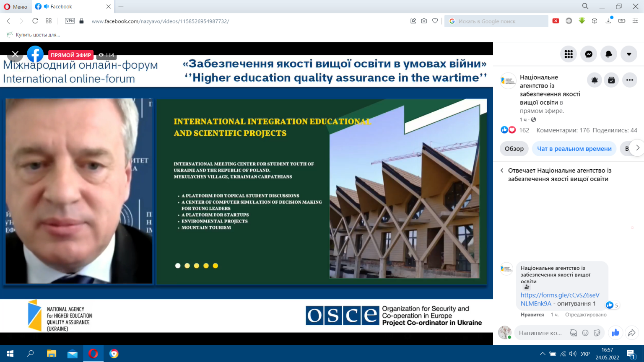
Task: Open the Facebook apps grid menu
Action: tap(569, 54)
